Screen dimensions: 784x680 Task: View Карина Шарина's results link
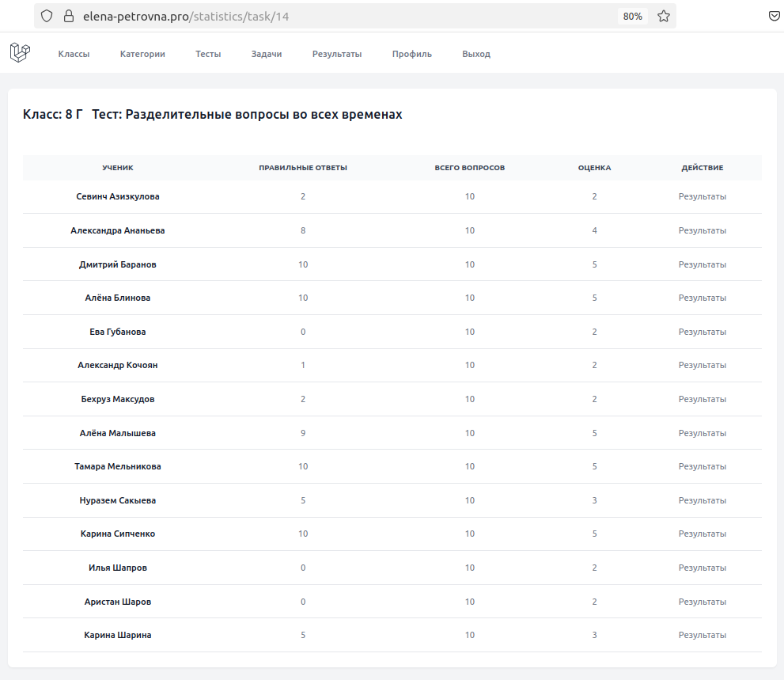point(702,635)
